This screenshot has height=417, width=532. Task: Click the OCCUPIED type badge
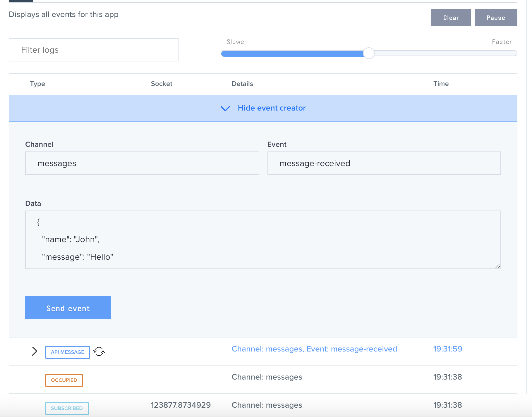[64, 380]
